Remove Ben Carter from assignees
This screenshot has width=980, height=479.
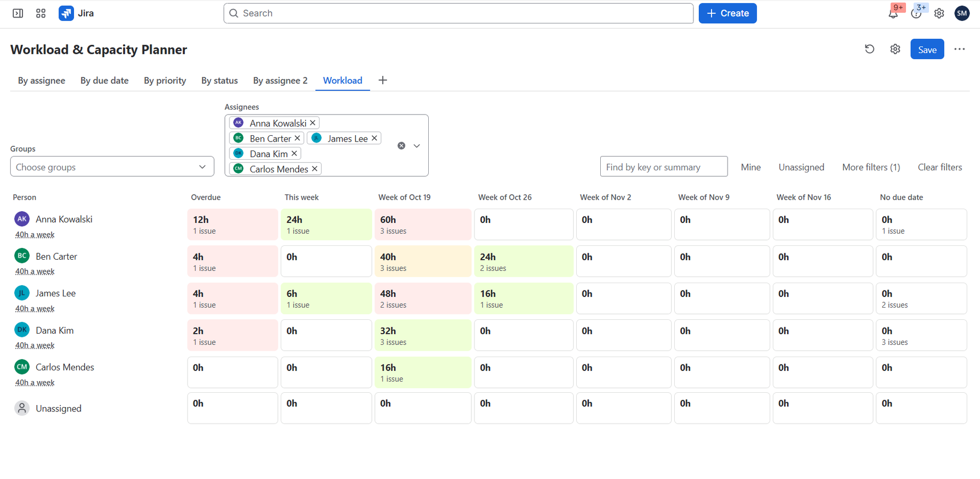297,138
